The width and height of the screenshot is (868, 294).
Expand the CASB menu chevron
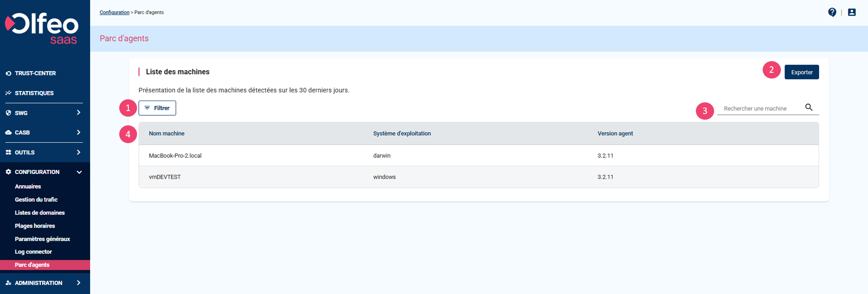click(x=78, y=132)
